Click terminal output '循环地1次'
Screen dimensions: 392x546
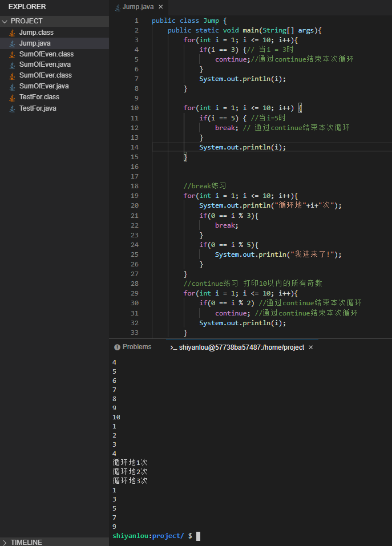130,463
